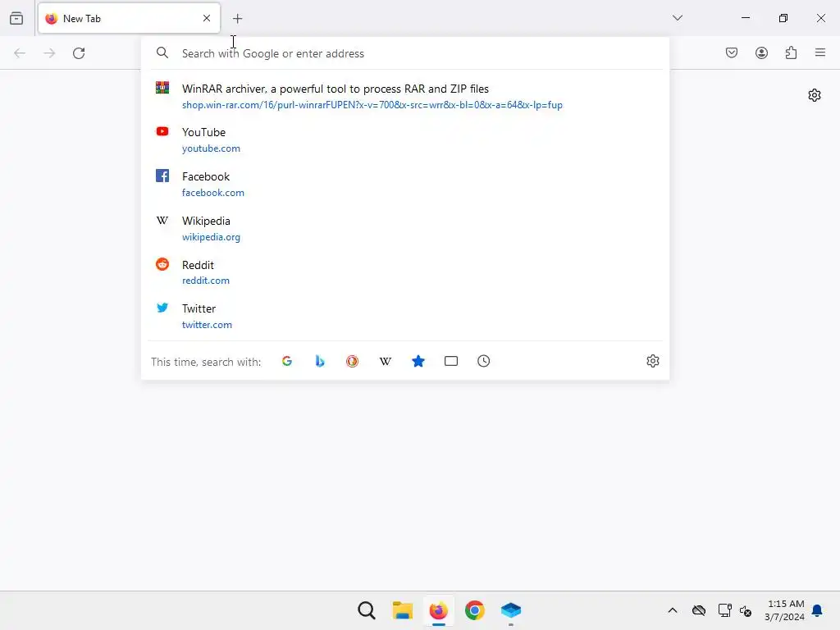840x630 pixels.
Task: Open File Explorer from taskbar
Action: (402, 610)
